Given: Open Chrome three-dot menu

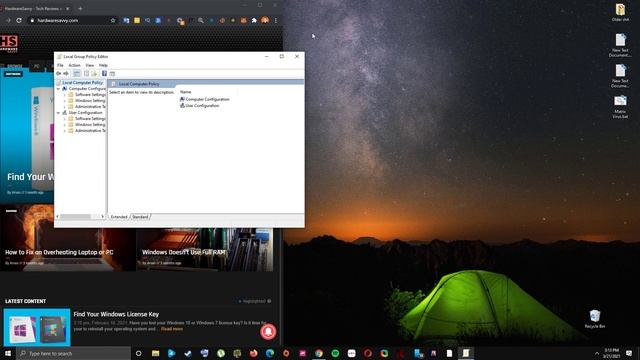Looking at the screenshot, I should tap(276, 20).
